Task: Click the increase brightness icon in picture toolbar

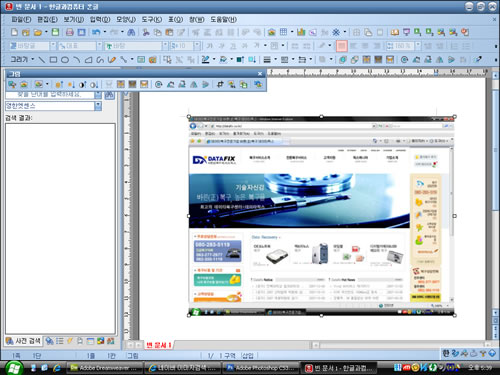Action: [59, 85]
